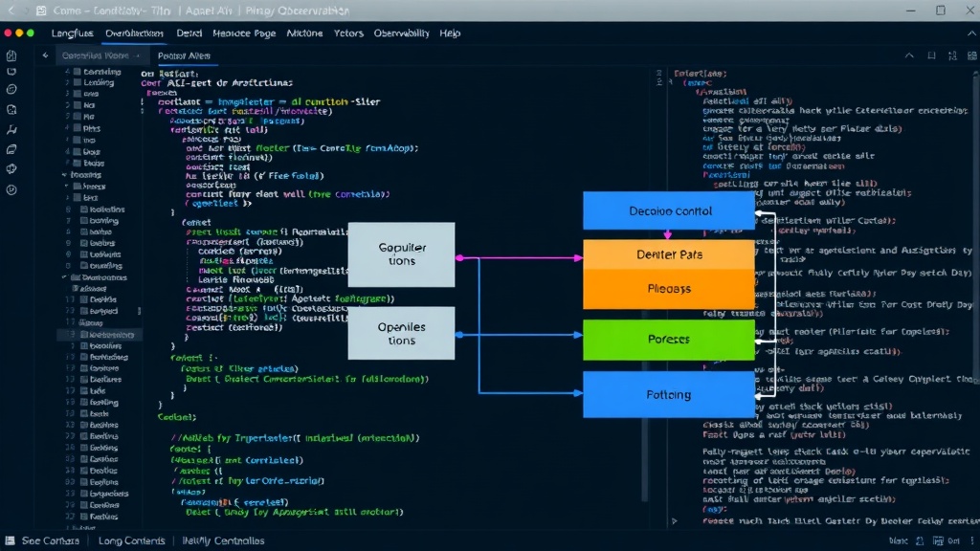
Task: Open the Langfuse menu
Action: pos(72,33)
